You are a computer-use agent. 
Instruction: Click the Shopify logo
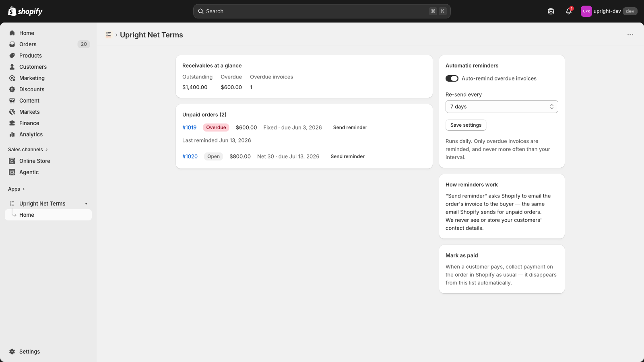[25, 11]
